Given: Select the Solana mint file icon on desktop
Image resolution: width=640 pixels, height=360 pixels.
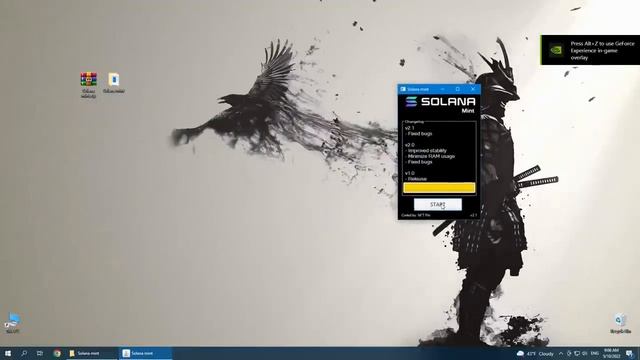Looking at the screenshot, I should pyautogui.click(x=114, y=83).
